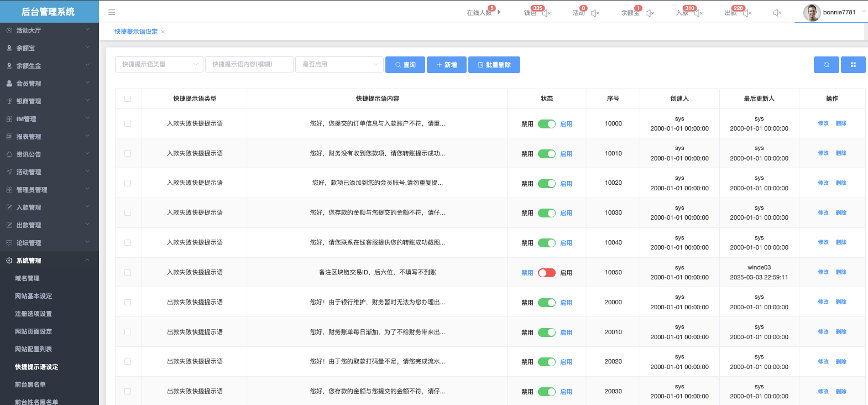Tick the checkbox for row 20000
This screenshot has width=868, height=405.
pyautogui.click(x=128, y=303)
